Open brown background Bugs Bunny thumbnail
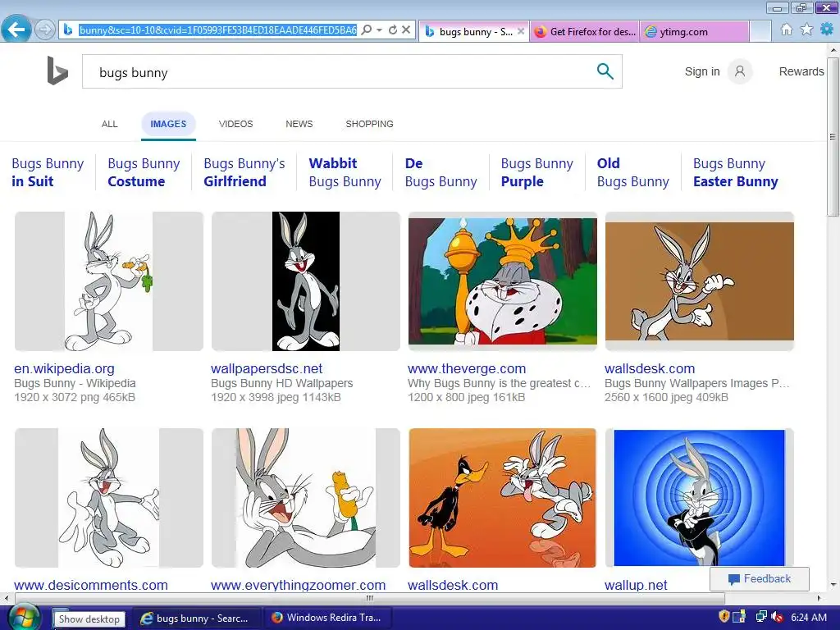This screenshot has width=840, height=630. (x=700, y=281)
